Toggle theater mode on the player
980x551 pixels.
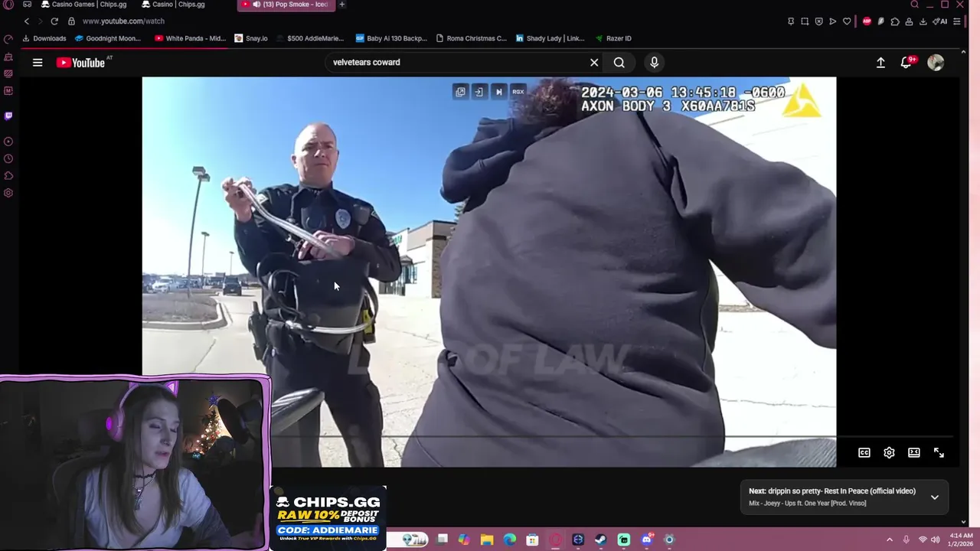(914, 453)
